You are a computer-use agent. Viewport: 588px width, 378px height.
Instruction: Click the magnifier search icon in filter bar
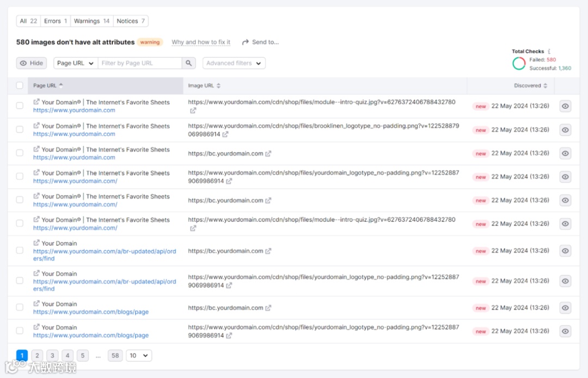pos(188,63)
